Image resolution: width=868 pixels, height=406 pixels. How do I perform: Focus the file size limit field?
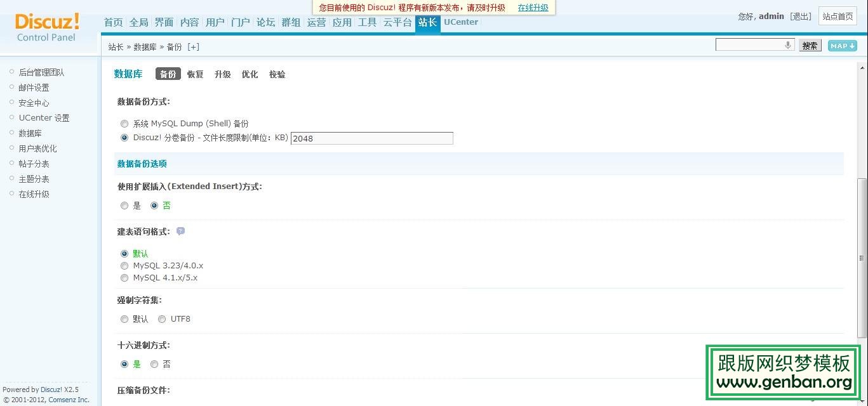point(372,138)
